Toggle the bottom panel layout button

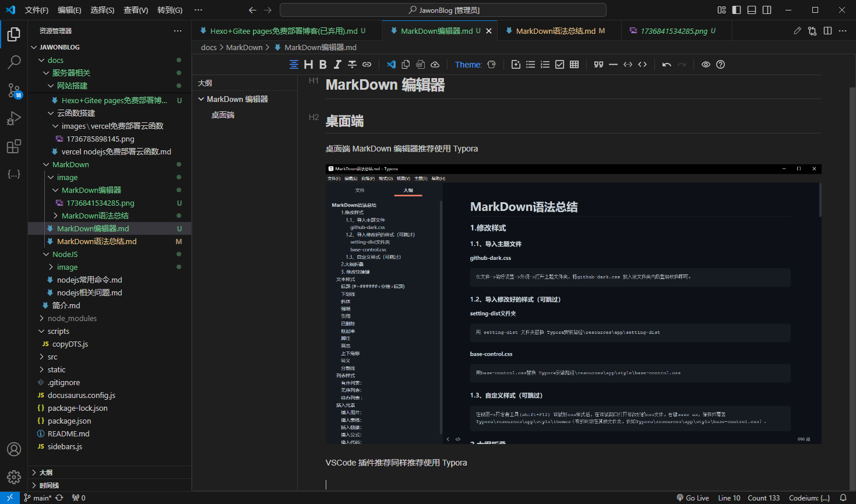[x=752, y=10]
